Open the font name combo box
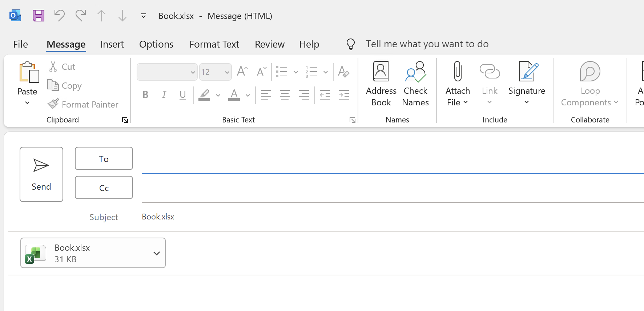The height and width of the screenshot is (311, 644). 167,72
